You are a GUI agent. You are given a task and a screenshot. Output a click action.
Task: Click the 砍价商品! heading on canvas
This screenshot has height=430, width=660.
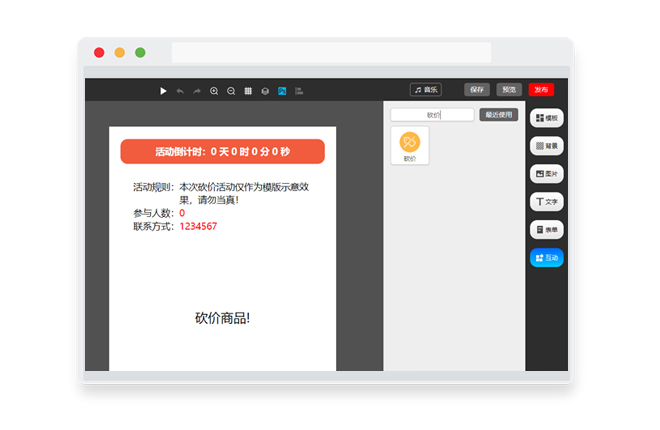coord(223,318)
